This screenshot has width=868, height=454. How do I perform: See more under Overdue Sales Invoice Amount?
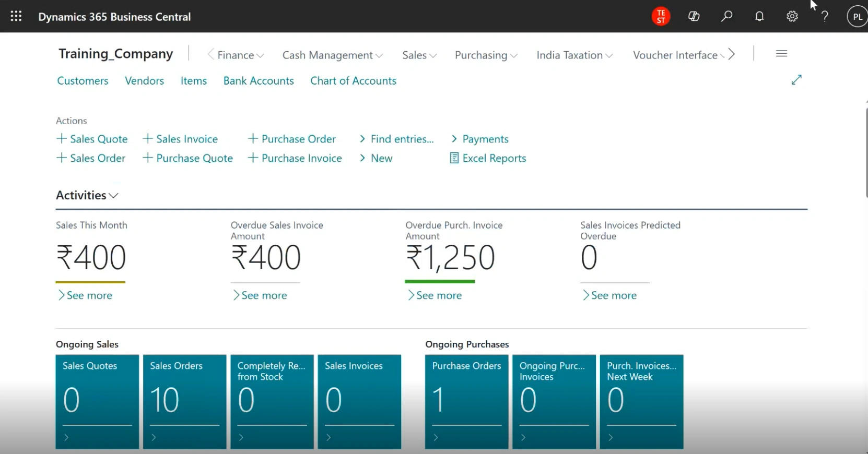[x=260, y=295]
